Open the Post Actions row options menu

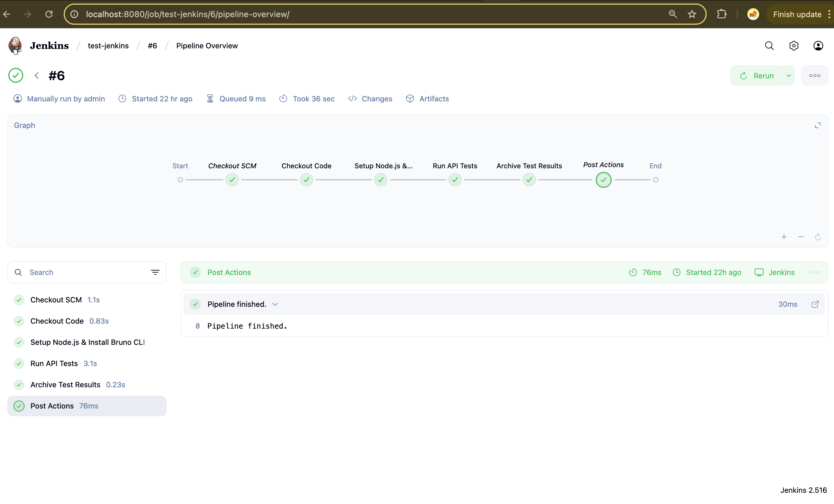coord(815,272)
